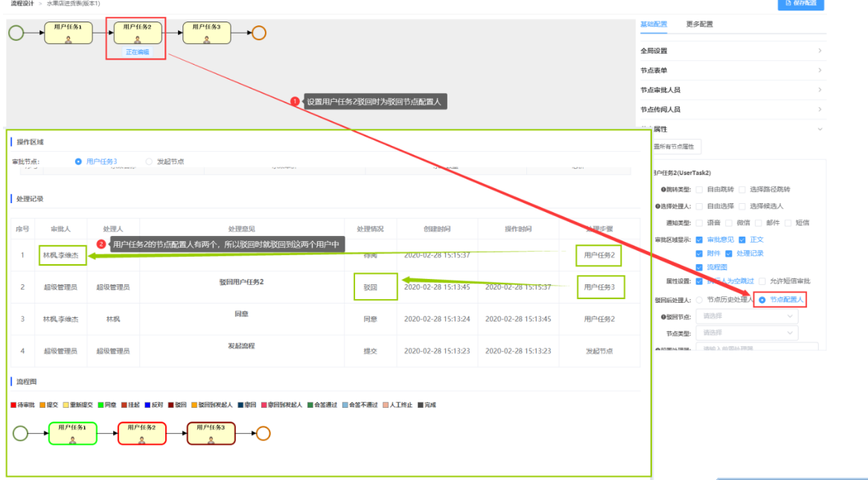868x480 pixels.
Task: Click the bright green 同意 legend swatch
Action: point(100,406)
